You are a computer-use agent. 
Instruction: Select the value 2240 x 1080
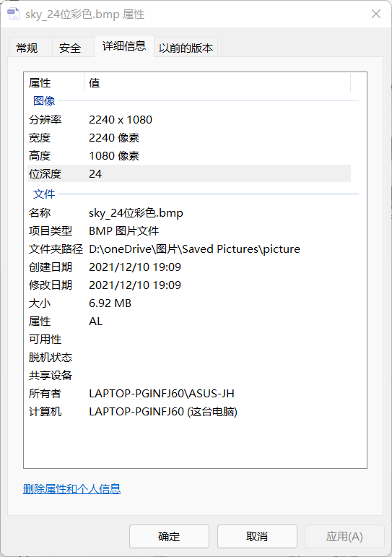click(121, 120)
